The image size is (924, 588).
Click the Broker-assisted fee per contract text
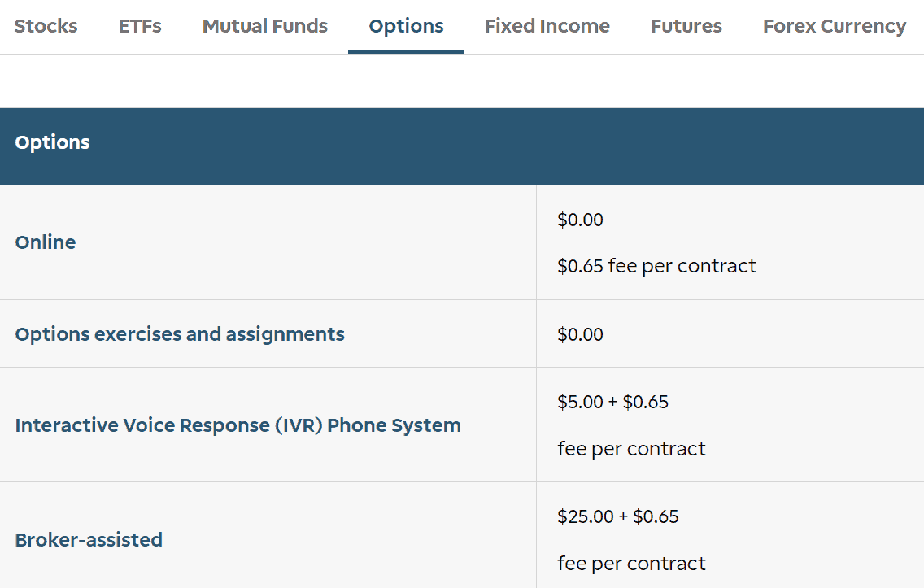click(631, 563)
